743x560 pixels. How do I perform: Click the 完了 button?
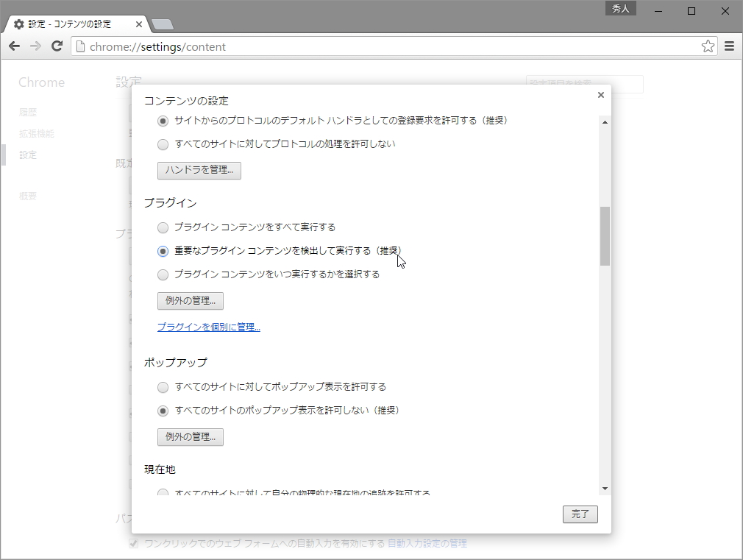(x=580, y=514)
